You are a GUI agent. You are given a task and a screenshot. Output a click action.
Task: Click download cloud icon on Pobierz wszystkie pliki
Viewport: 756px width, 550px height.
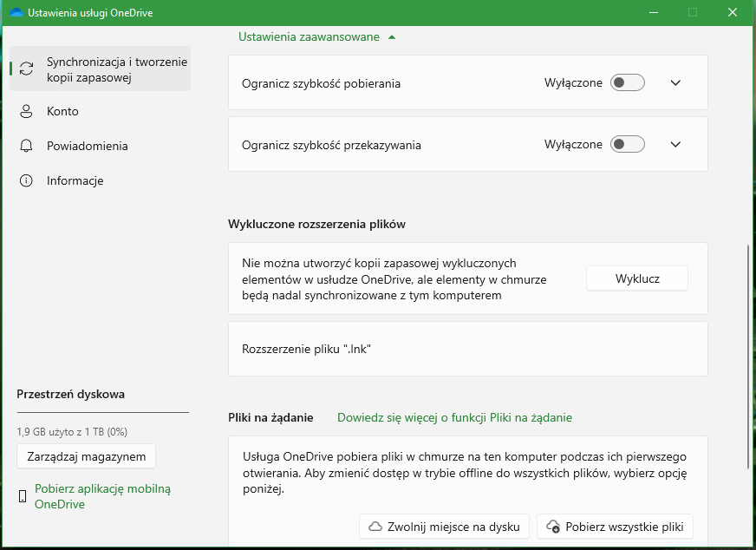(x=553, y=527)
